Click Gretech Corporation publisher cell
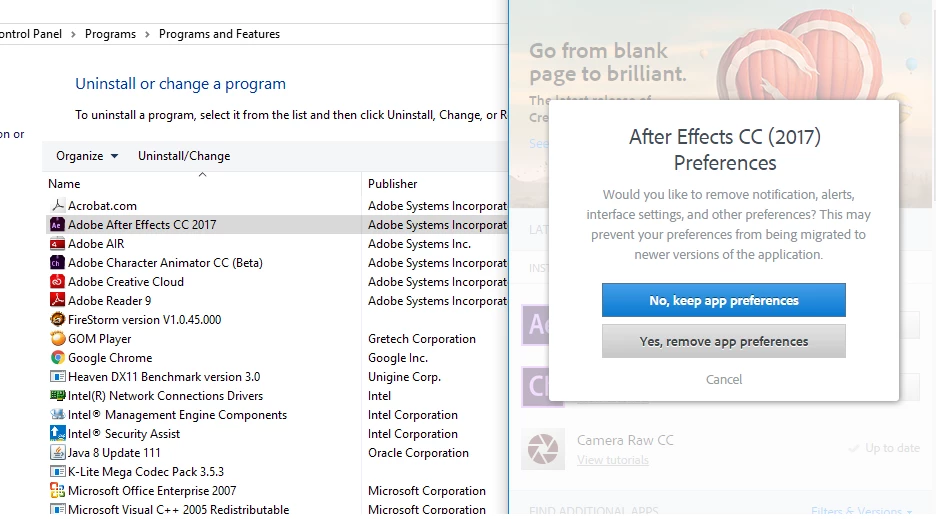936x519 pixels. tap(421, 339)
